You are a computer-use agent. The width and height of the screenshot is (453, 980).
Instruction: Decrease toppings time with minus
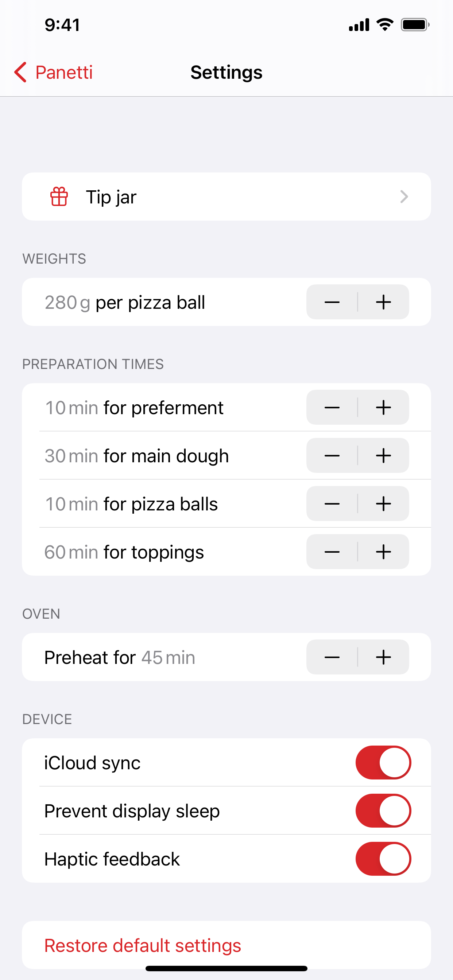pos(332,552)
